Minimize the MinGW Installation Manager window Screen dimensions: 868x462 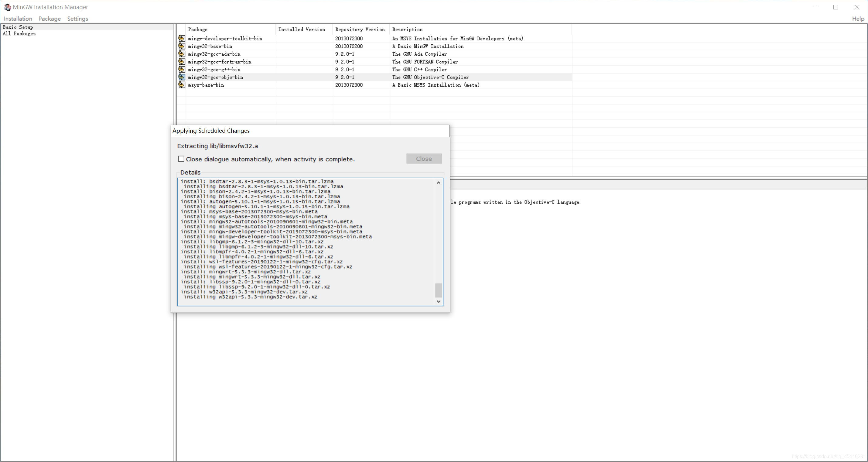(815, 7)
